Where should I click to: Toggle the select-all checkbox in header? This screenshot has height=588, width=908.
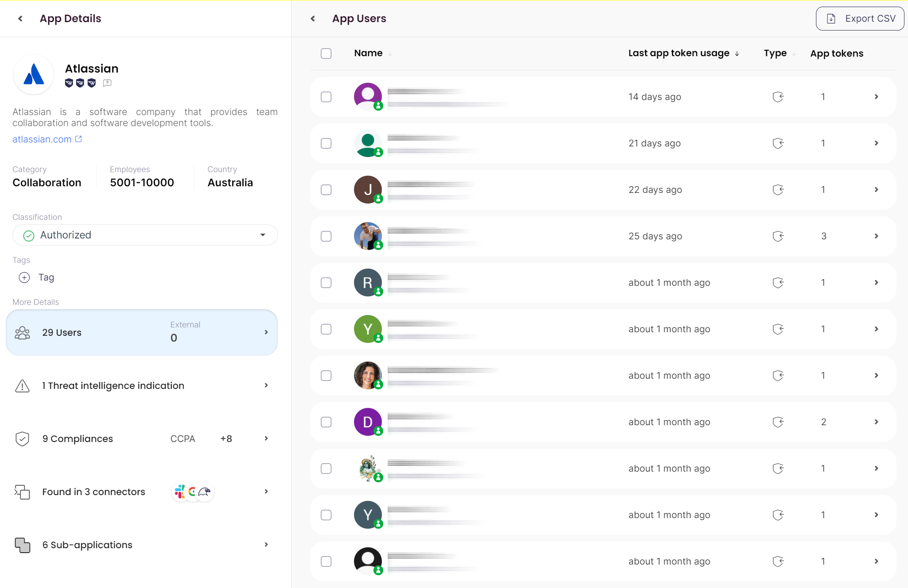point(326,54)
